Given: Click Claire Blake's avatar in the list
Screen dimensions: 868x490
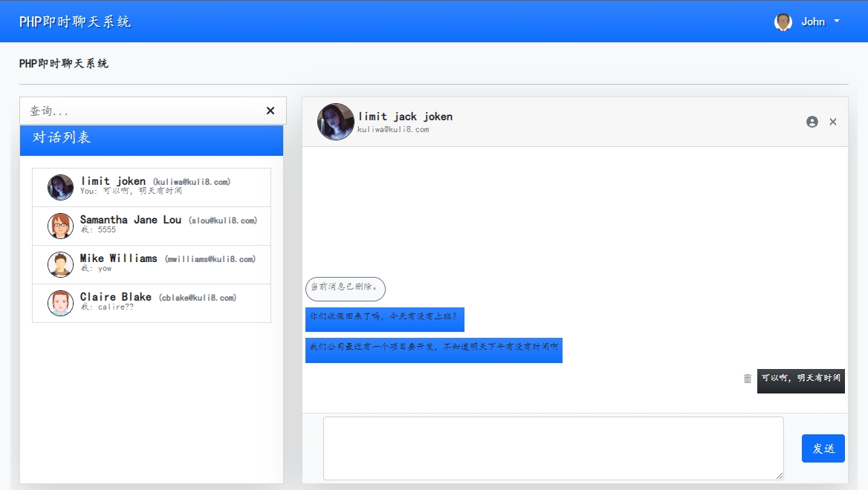Looking at the screenshot, I should click(60, 303).
